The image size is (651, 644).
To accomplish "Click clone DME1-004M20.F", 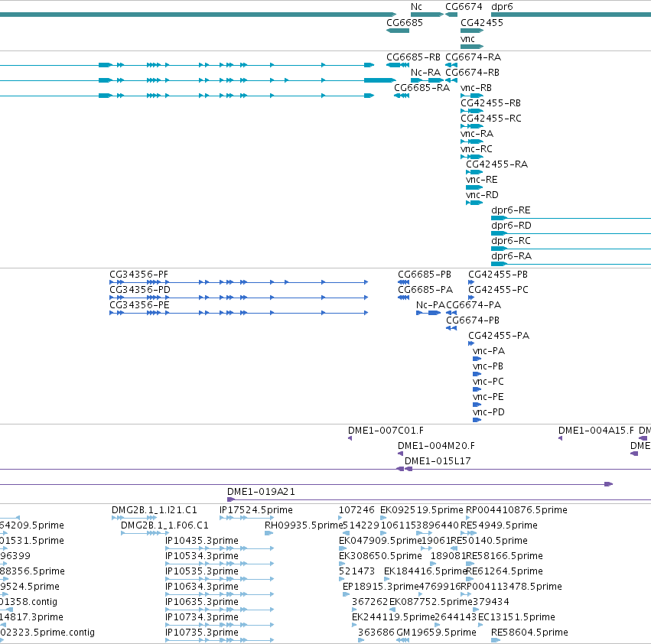I will tap(436, 446).
